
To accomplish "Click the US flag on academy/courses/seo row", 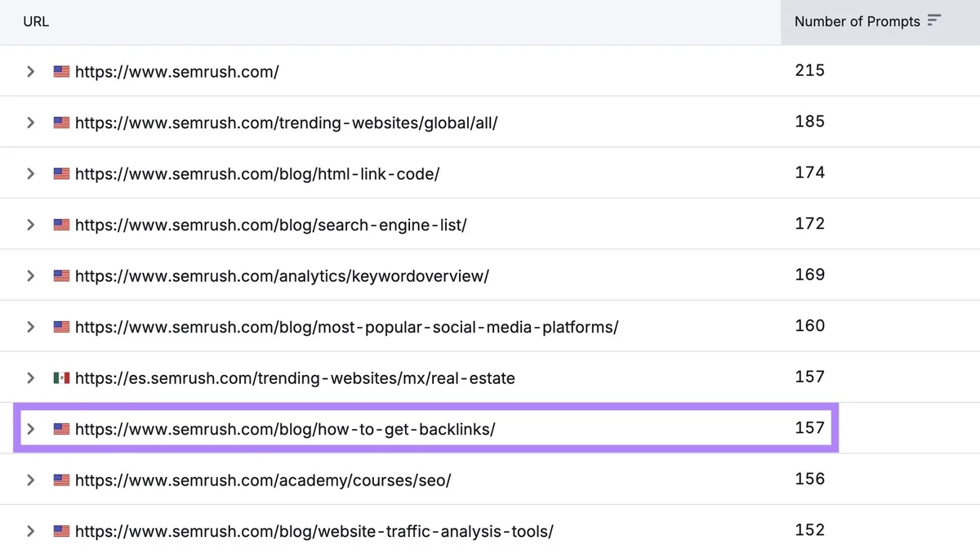I will (x=61, y=480).
